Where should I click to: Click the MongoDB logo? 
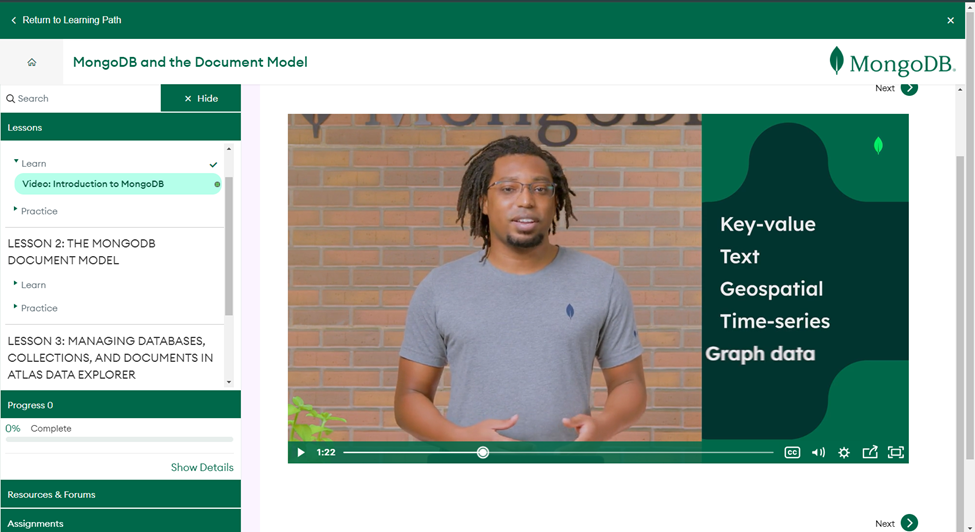click(x=892, y=62)
